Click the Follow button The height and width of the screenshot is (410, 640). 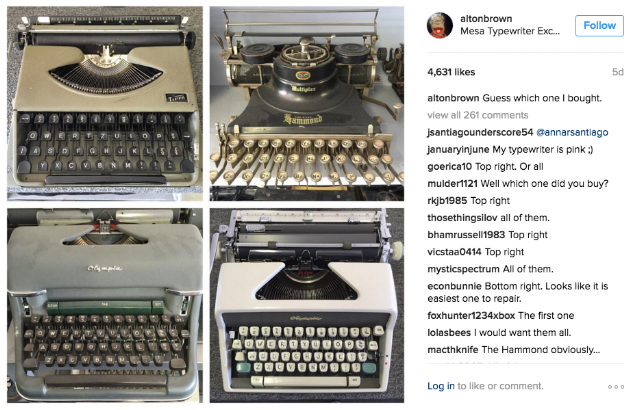tap(599, 26)
